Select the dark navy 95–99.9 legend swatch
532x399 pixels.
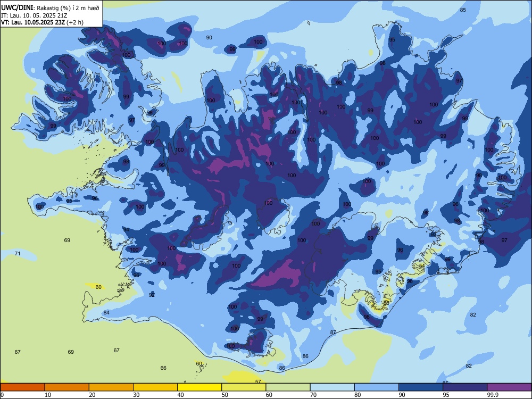coord(465,387)
